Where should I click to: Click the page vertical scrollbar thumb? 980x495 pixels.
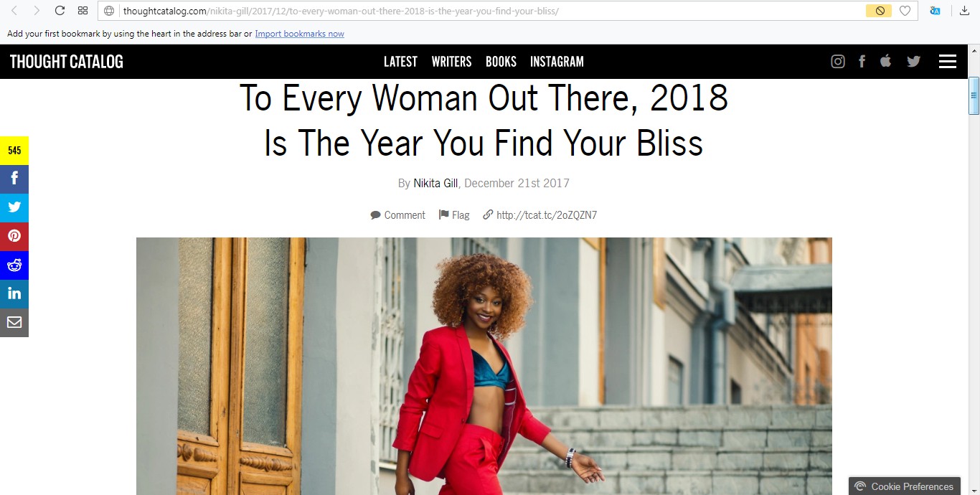(974, 96)
